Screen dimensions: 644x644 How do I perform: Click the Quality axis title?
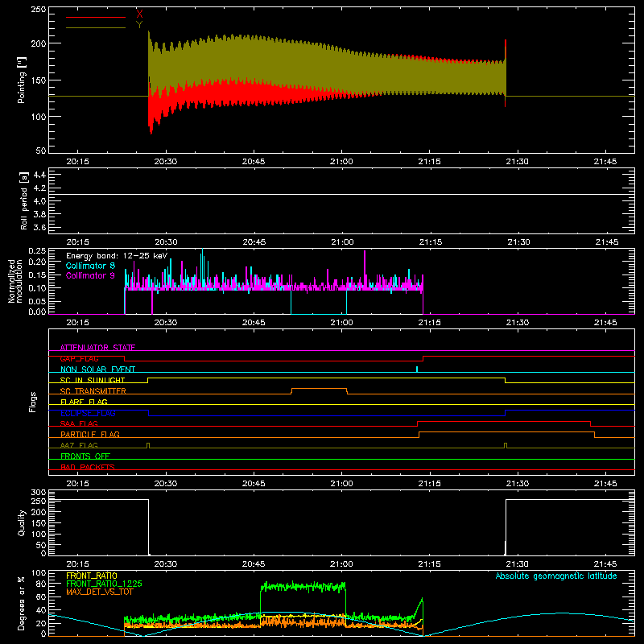pos(22,522)
